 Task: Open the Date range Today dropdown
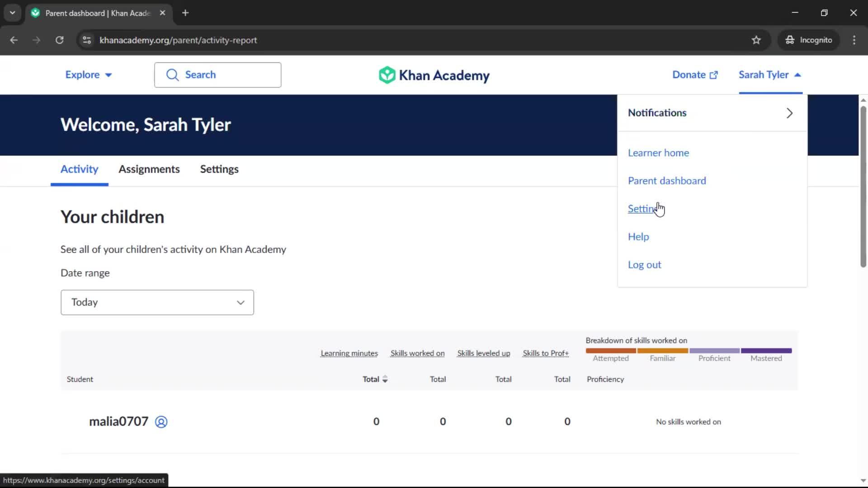tap(157, 302)
